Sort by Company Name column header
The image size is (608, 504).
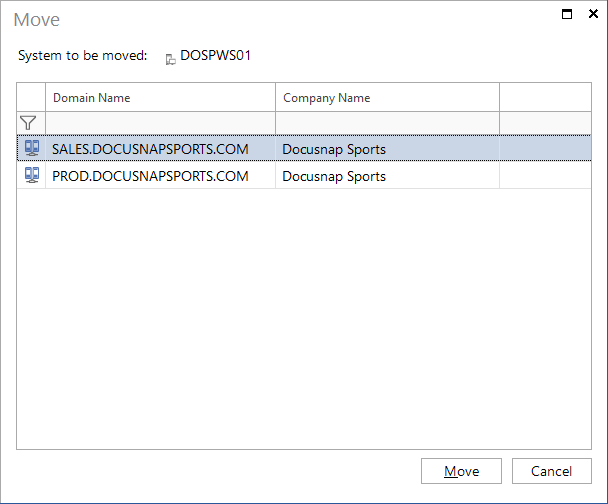click(x=387, y=97)
